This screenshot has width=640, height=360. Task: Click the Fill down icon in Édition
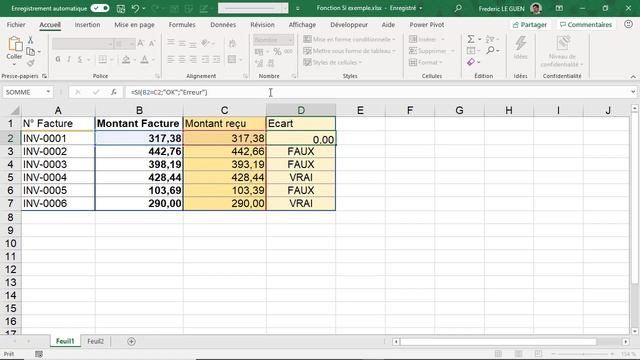pyautogui.click(x=471, y=51)
